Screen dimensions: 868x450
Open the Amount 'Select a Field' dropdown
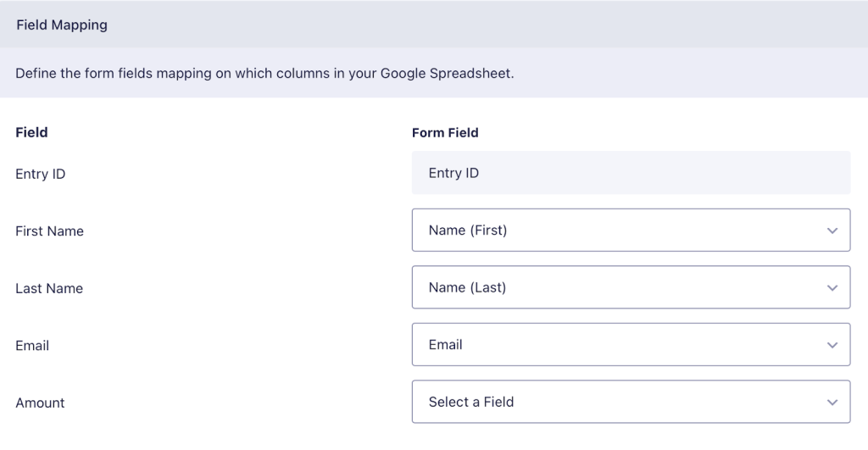[631, 402]
